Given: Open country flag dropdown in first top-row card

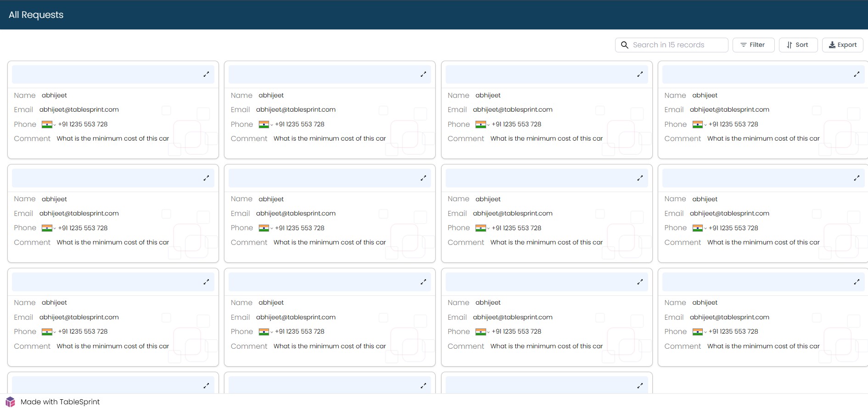Looking at the screenshot, I should point(48,125).
